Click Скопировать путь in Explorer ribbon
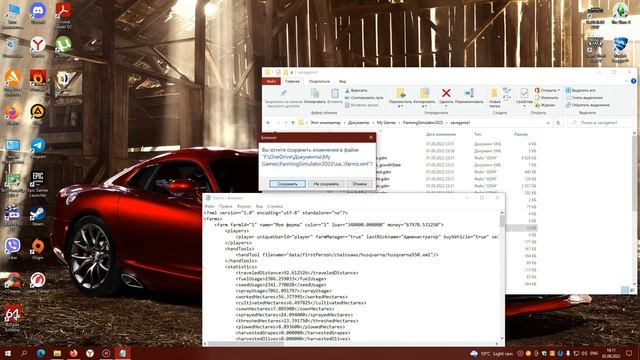 [x=364, y=98]
